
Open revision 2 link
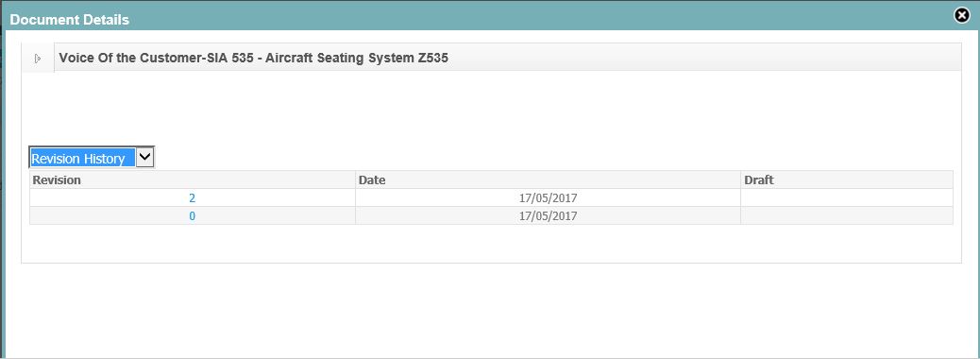pos(192,198)
